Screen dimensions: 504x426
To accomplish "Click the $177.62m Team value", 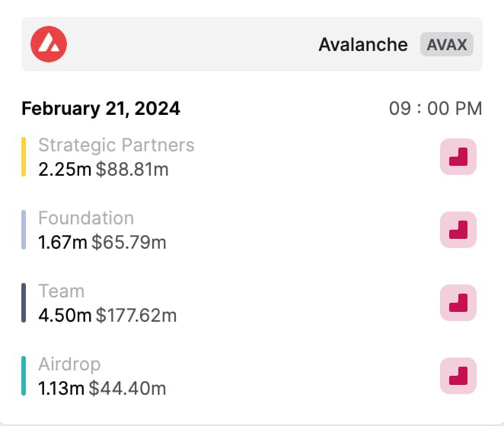I will point(136,315).
